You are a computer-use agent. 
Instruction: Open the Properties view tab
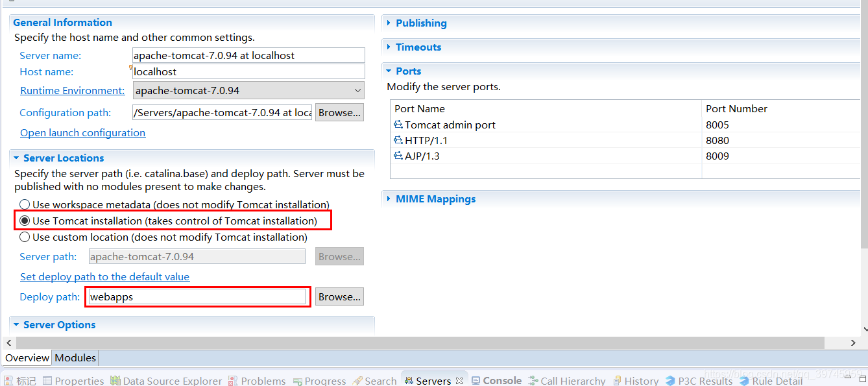tap(73, 381)
